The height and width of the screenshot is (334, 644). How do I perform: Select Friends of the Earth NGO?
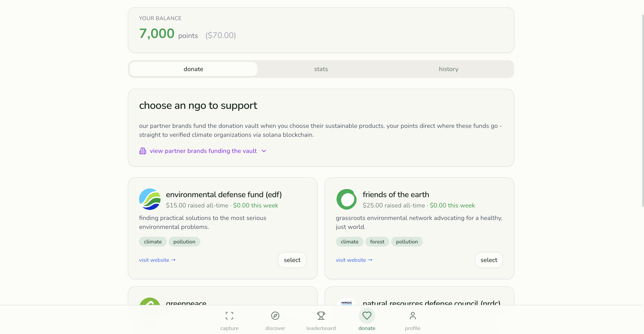click(489, 260)
